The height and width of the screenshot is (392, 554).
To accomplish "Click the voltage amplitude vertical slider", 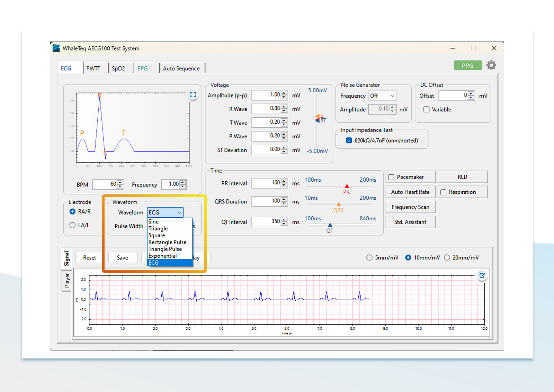I will [317, 120].
